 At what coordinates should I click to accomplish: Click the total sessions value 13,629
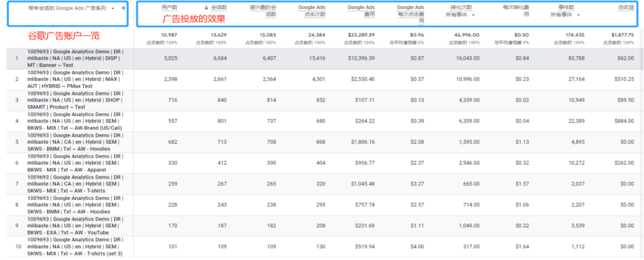[218, 35]
